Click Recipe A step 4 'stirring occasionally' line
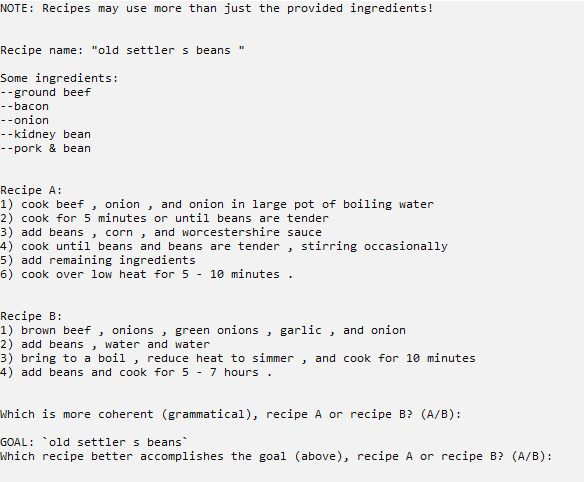This screenshot has width=584, height=482. pos(224,246)
